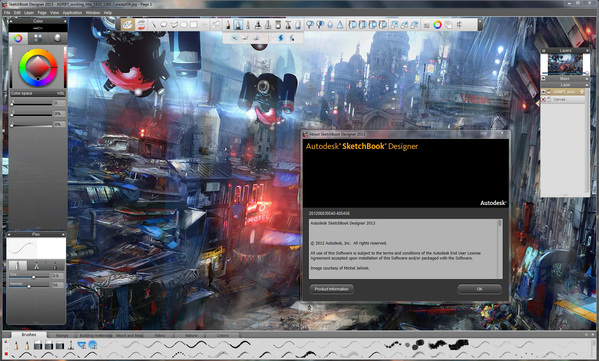Select blue round brush icon in brush library
Screen dimensions: 599x361
tap(93, 345)
